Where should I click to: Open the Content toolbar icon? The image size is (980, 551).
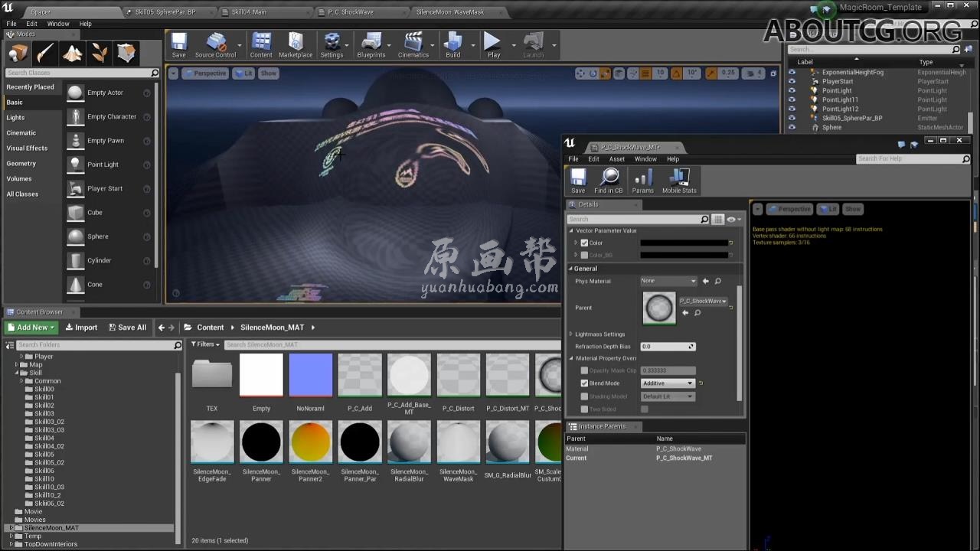click(261, 41)
